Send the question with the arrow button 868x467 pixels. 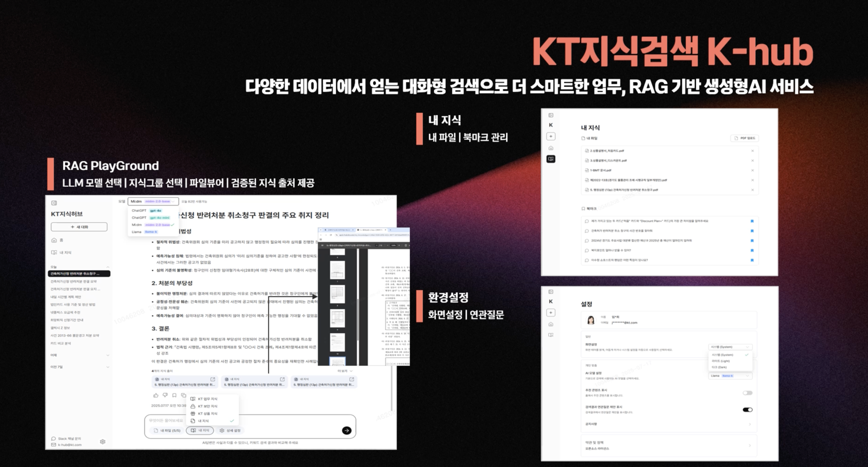pyautogui.click(x=347, y=430)
